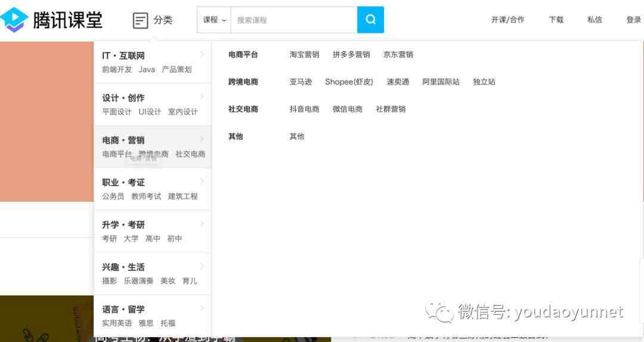Expand 升学·考研 category chevron arrow
The image size is (644, 342).
202,224
